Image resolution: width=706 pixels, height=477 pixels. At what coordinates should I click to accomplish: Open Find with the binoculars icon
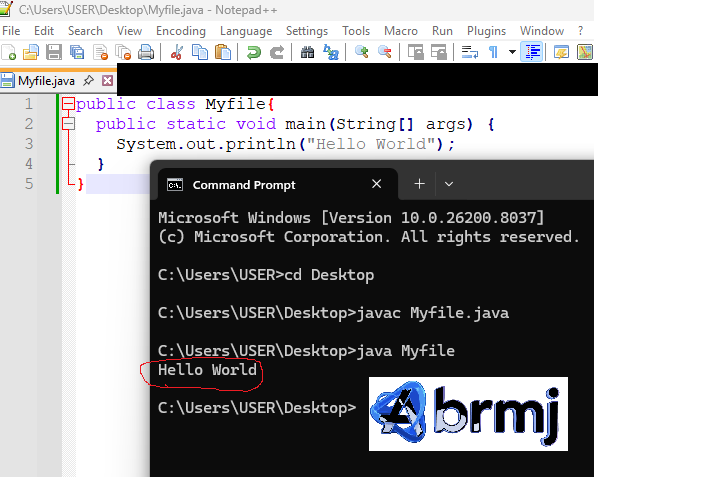point(307,52)
